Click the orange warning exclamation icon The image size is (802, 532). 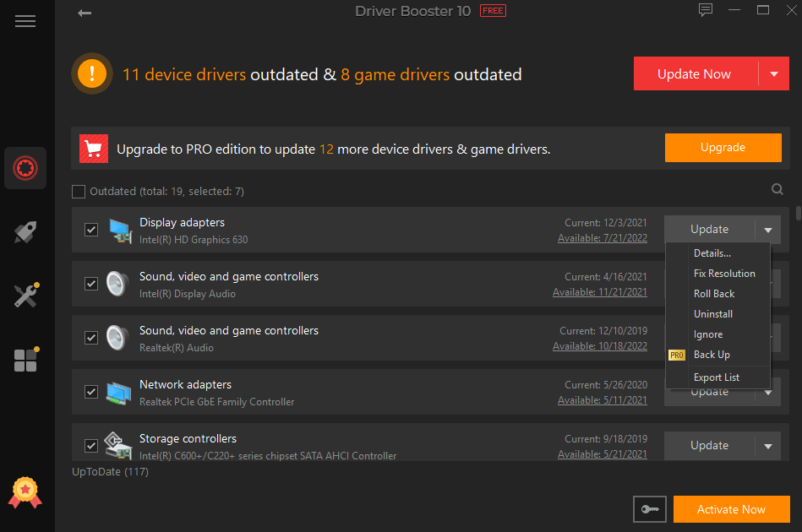pos(92,73)
